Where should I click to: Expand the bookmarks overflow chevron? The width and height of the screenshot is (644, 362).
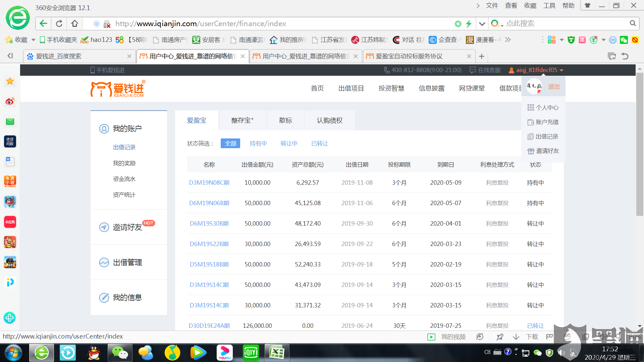[508, 40]
